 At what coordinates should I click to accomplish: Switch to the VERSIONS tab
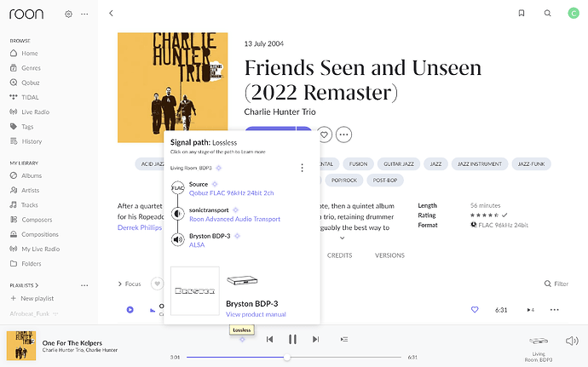(389, 255)
